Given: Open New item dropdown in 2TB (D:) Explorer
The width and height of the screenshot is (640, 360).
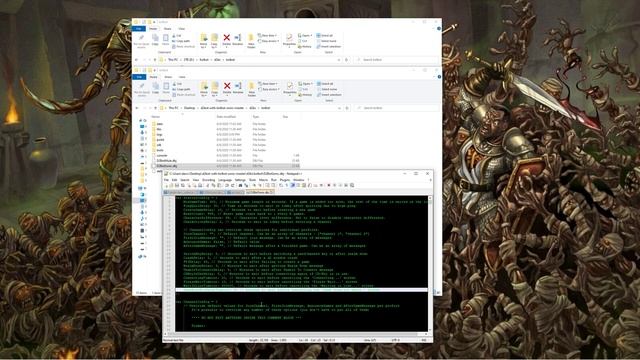Looking at the screenshot, I should [268, 36].
